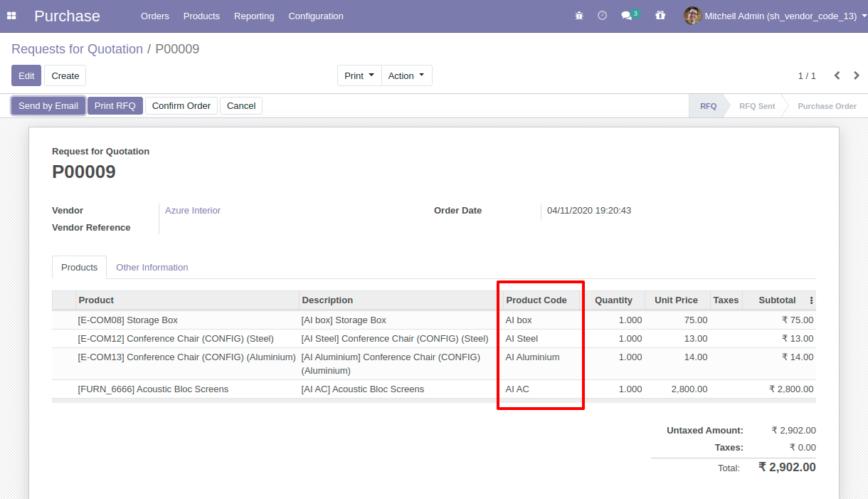Open the Mitchell Admin user menu

pos(776,16)
